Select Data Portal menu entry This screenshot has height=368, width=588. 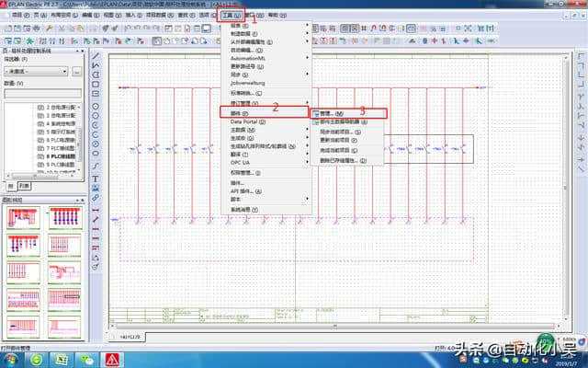[x=247, y=121]
